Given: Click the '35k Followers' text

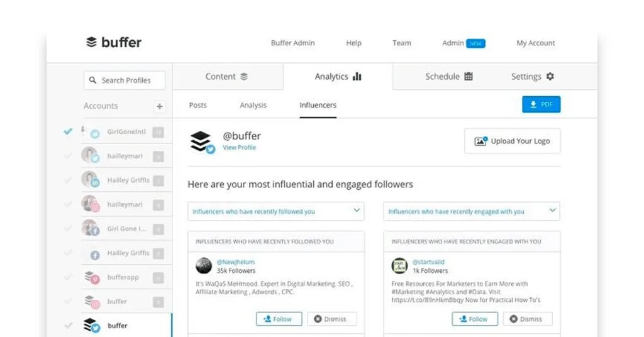Looking at the screenshot, I should click(x=236, y=271).
